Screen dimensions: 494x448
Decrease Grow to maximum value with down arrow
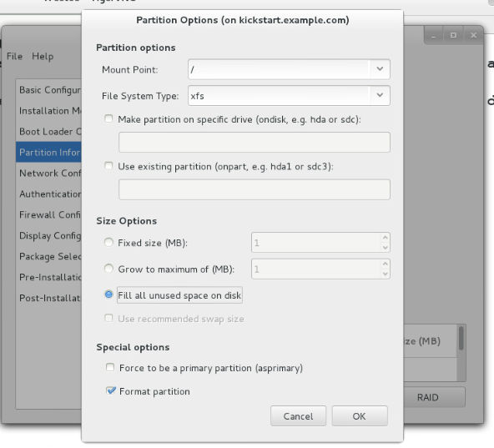(x=385, y=274)
